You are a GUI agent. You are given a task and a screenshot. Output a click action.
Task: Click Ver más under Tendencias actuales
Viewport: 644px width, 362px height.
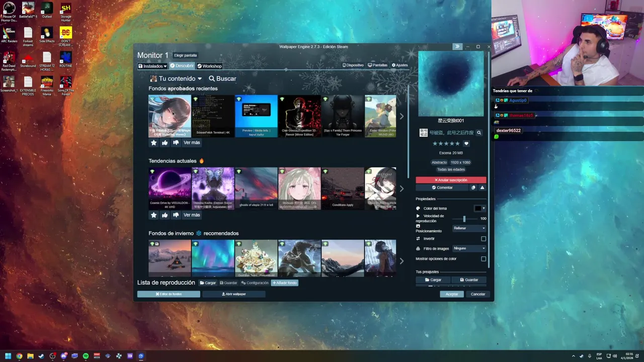click(192, 215)
